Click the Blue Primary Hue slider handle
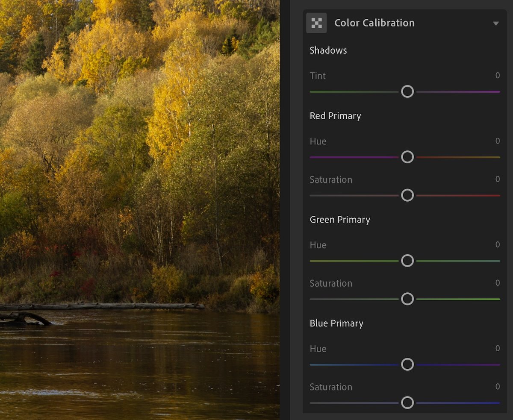This screenshot has height=420, width=513. [407, 364]
